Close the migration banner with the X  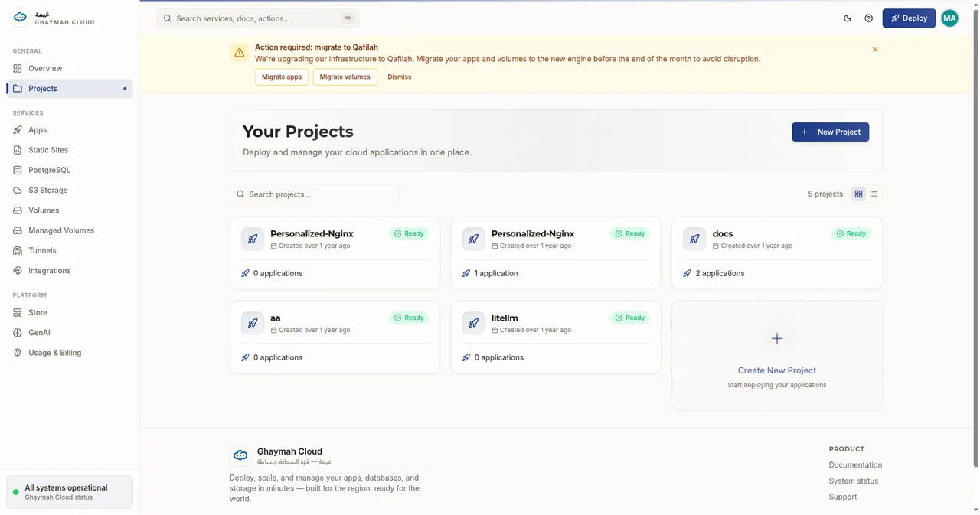(x=875, y=50)
